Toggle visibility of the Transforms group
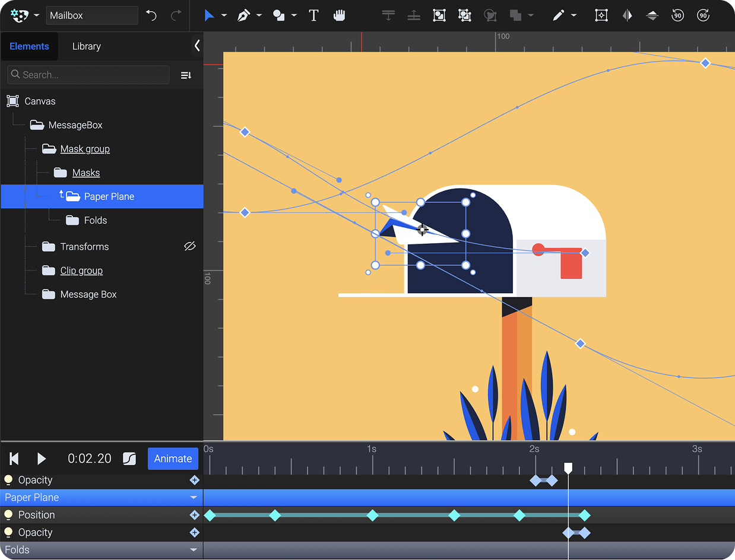 click(189, 246)
